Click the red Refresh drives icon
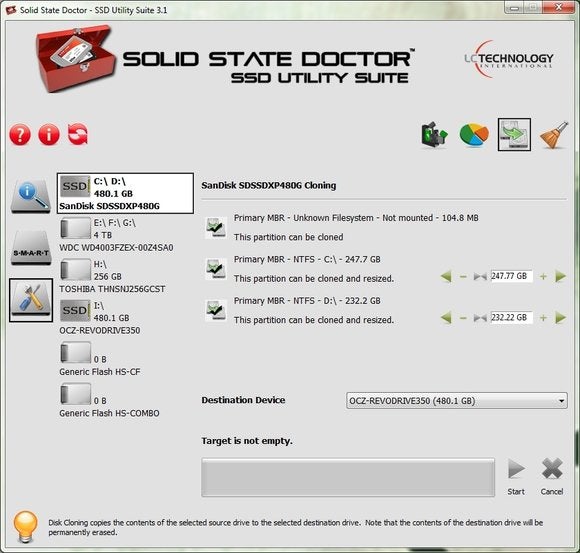The image size is (580, 553). 78,134
